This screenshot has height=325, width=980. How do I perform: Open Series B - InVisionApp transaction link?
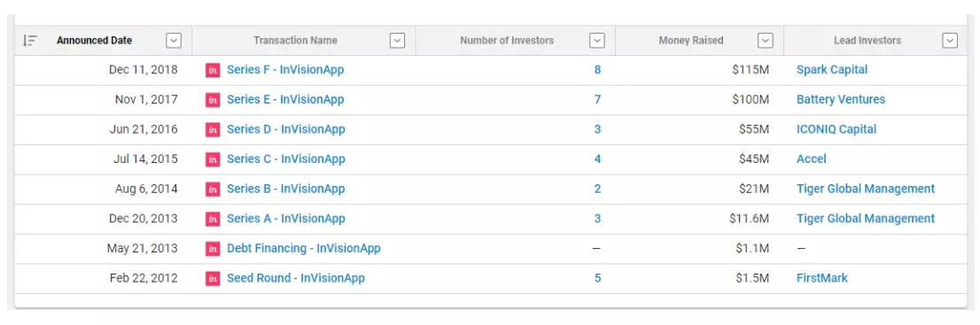pos(285,189)
